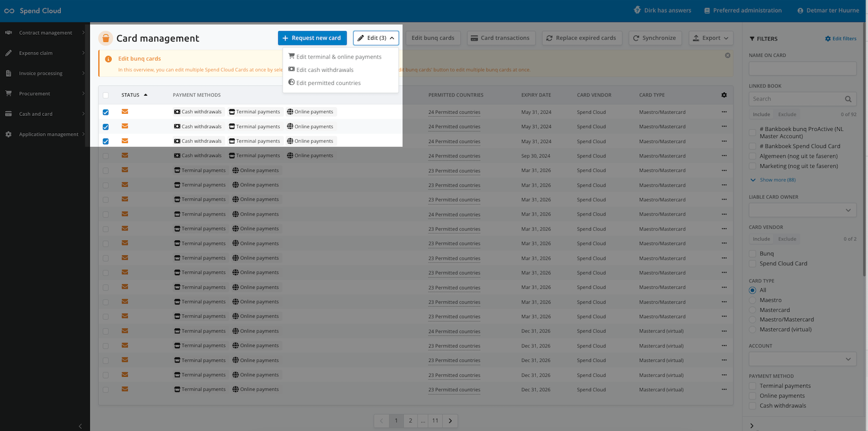Check Algemeen (nog uit te faseren)
This screenshot has height=431, width=868.
(x=752, y=156)
